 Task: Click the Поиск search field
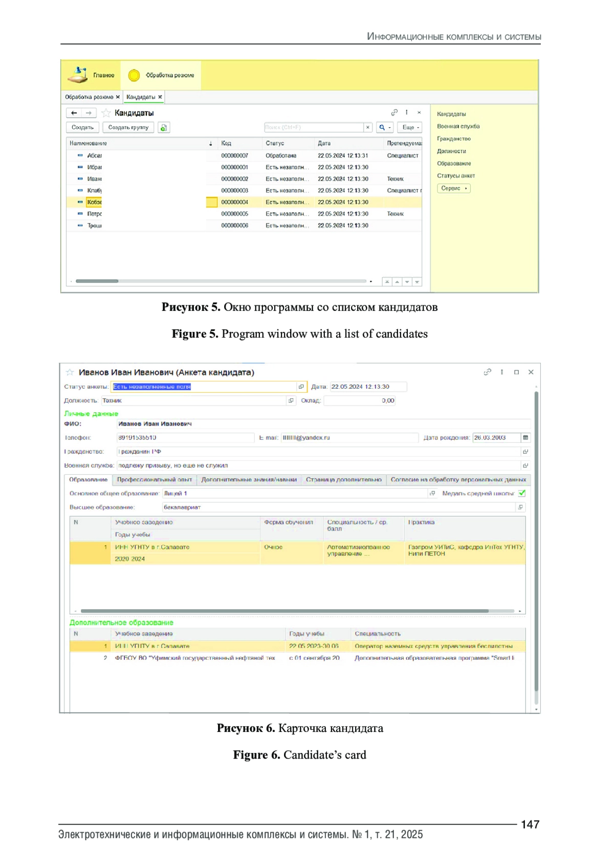pyautogui.click(x=314, y=127)
